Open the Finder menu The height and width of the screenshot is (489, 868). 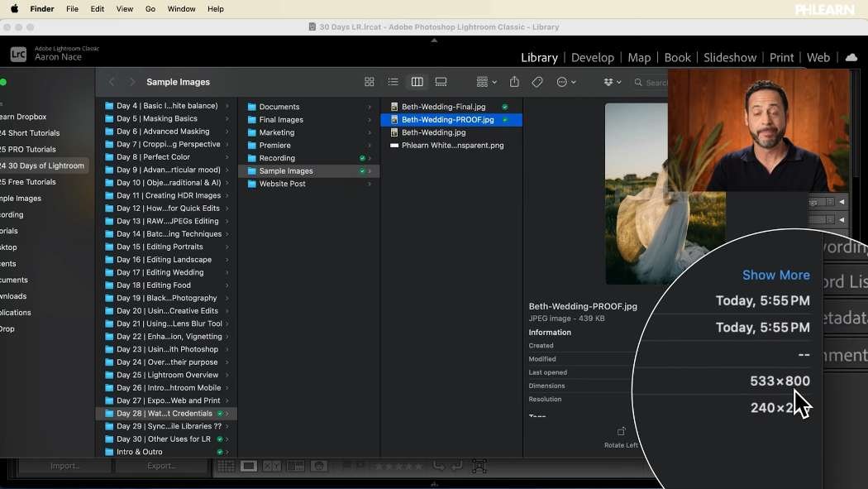click(42, 9)
